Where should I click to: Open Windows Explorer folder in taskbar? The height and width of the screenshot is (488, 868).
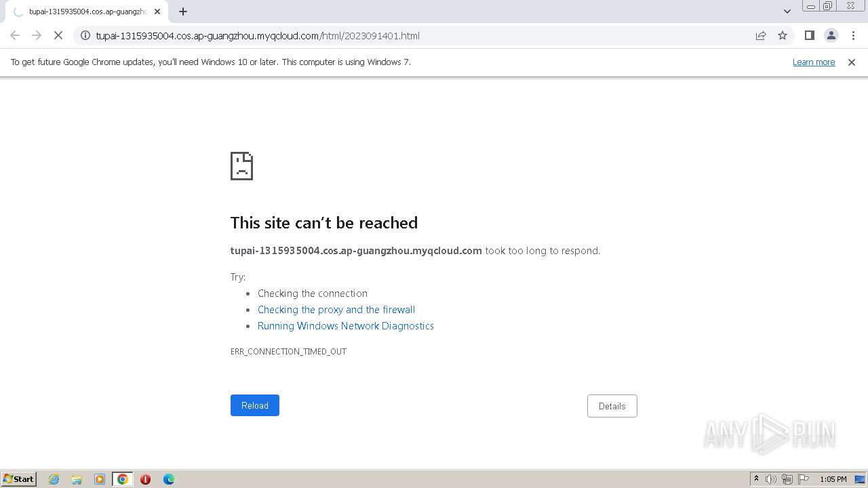77,479
